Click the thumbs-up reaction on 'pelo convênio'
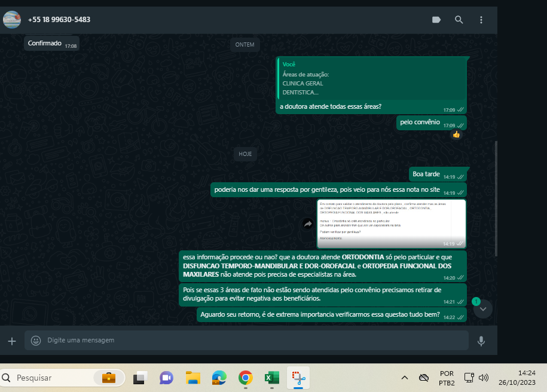The width and height of the screenshot is (547, 392). point(456,134)
